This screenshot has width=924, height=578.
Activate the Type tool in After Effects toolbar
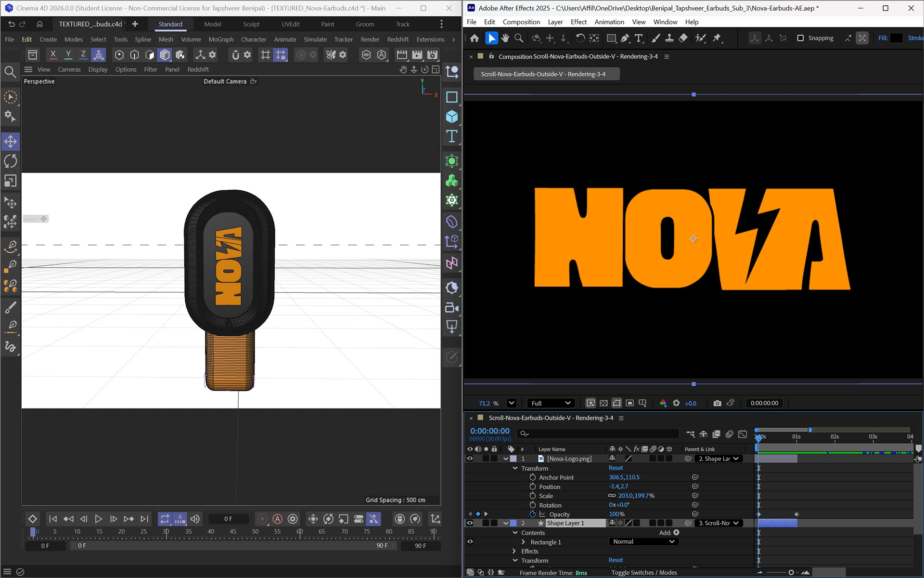[639, 38]
